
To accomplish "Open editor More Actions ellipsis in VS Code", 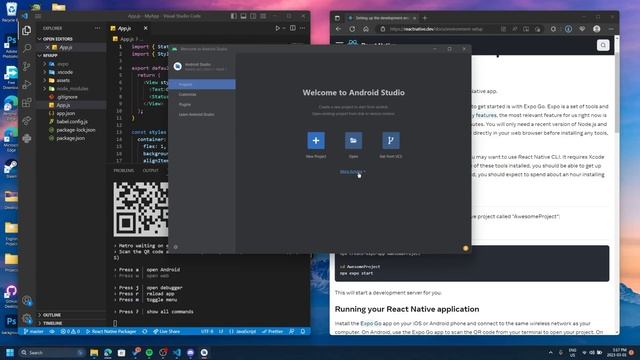I will (x=302, y=28).
